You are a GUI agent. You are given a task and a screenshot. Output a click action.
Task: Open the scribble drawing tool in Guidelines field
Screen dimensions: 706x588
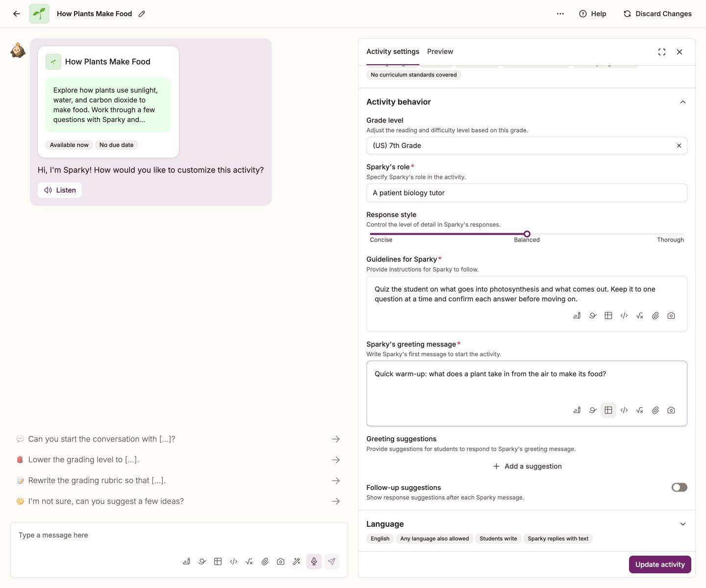(593, 316)
